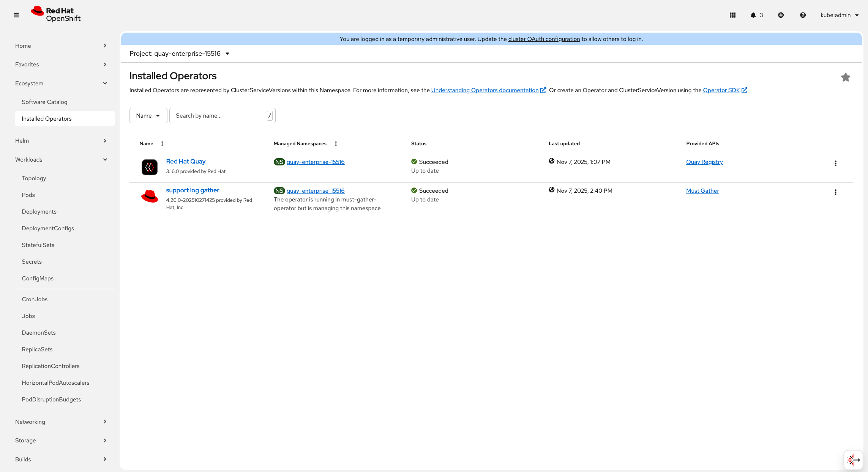Open the help question mark icon
Screen dimensions: 868x472
coord(803,15)
